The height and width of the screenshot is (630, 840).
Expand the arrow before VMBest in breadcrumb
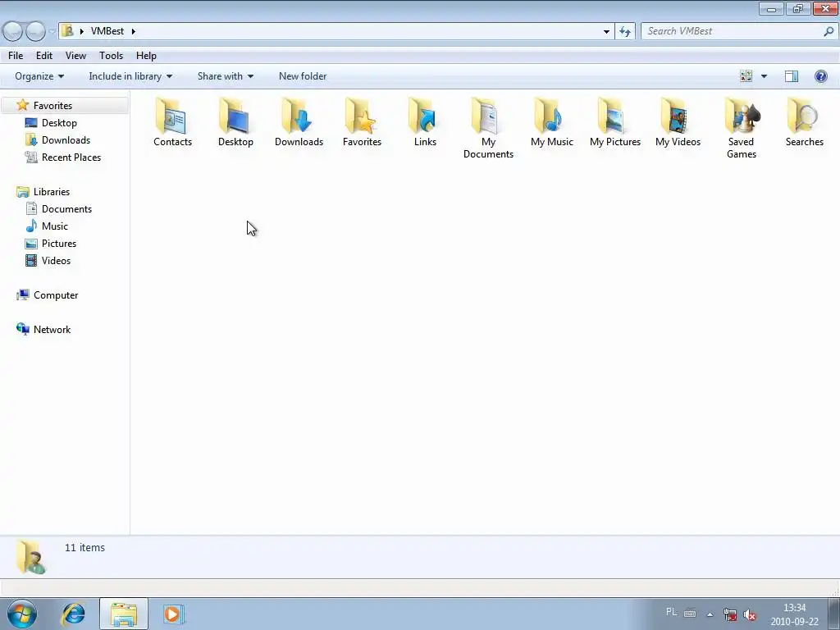(x=82, y=31)
